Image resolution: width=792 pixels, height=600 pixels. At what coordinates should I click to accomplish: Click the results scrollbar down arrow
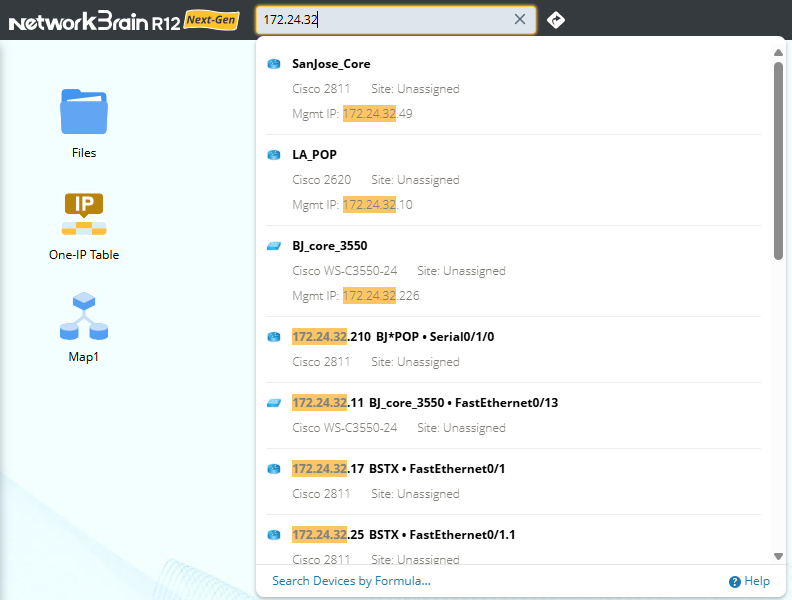779,556
